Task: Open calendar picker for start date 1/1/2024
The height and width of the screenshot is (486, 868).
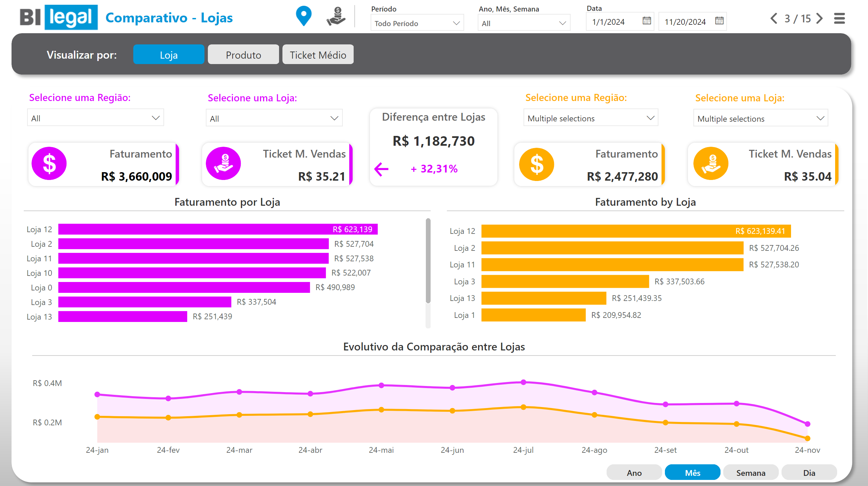Action: click(x=647, y=21)
